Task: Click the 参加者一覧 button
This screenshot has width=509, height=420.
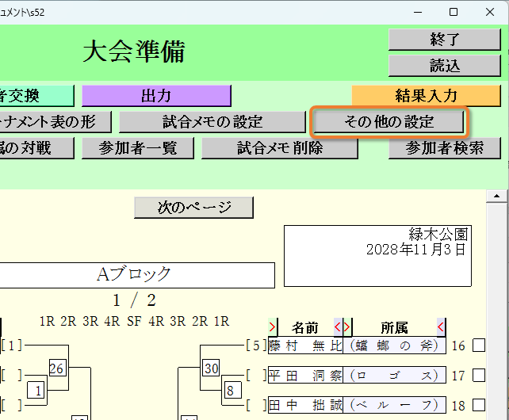Action: click(138, 148)
